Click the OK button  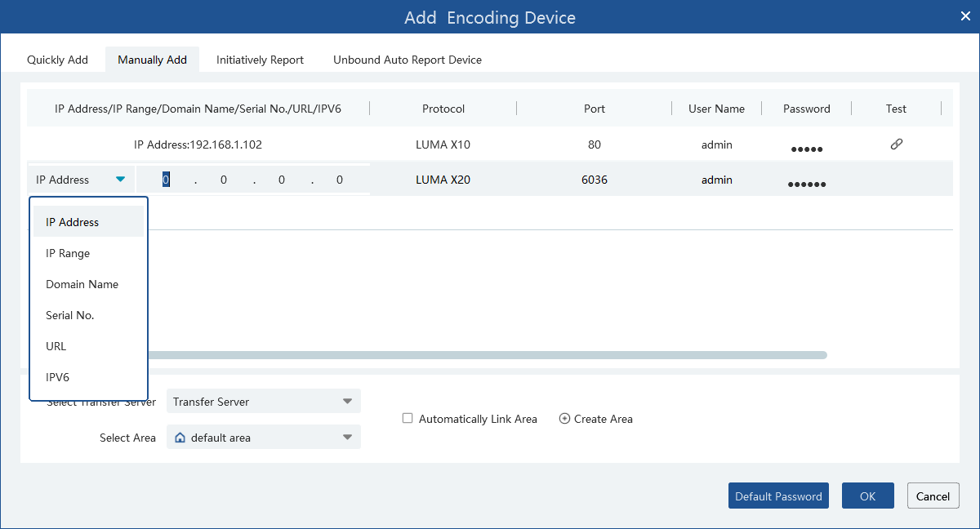pos(867,496)
